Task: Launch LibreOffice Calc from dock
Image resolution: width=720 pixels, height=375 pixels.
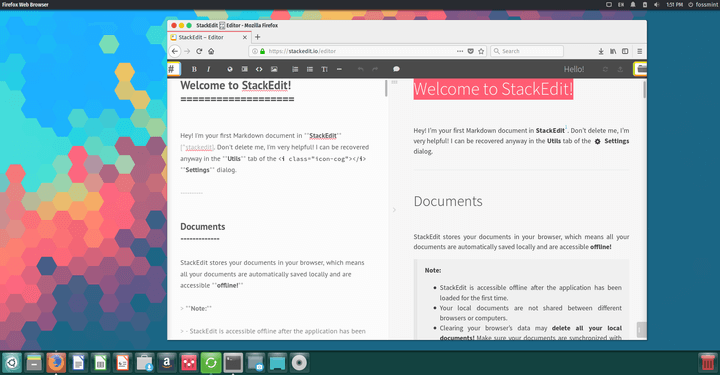Action: click(100, 363)
